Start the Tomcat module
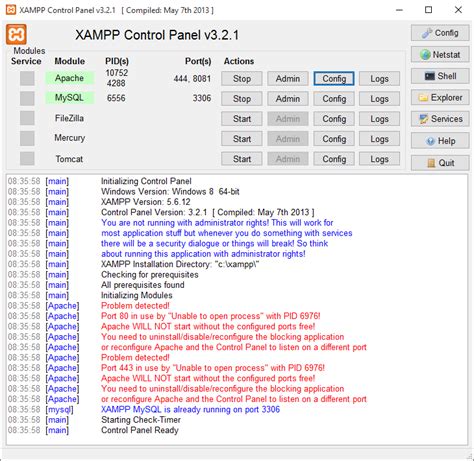474x461 pixels. (242, 159)
